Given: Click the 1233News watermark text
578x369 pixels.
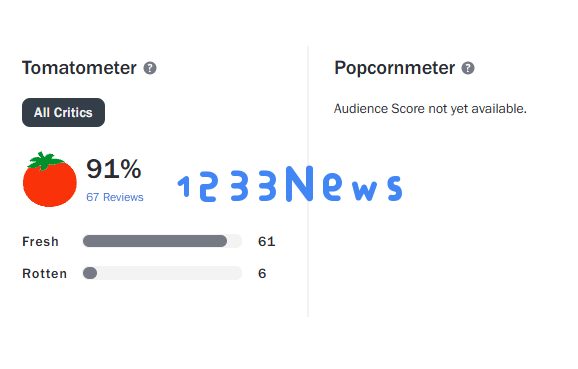Looking at the screenshot, I should point(290,184).
